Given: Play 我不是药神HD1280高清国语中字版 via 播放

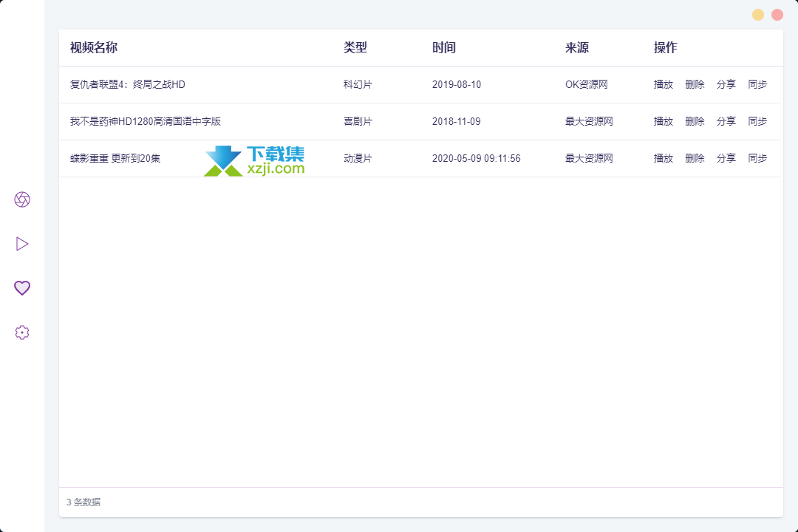Looking at the screenshot, I should (x=663, y=121).
